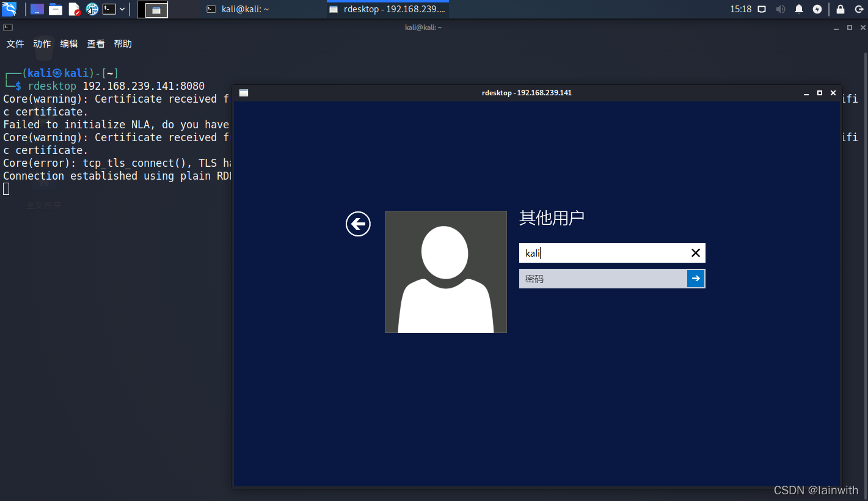Submit login with blue arrow button
The width and height of the screenshot is (868, 501).
coord(696,279)
